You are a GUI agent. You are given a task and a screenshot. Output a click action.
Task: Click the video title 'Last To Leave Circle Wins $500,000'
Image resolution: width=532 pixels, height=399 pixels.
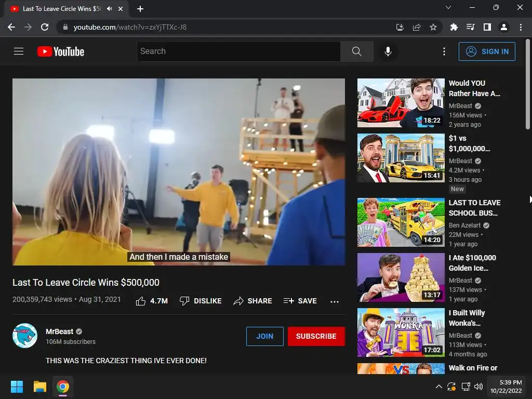(86, 282)
